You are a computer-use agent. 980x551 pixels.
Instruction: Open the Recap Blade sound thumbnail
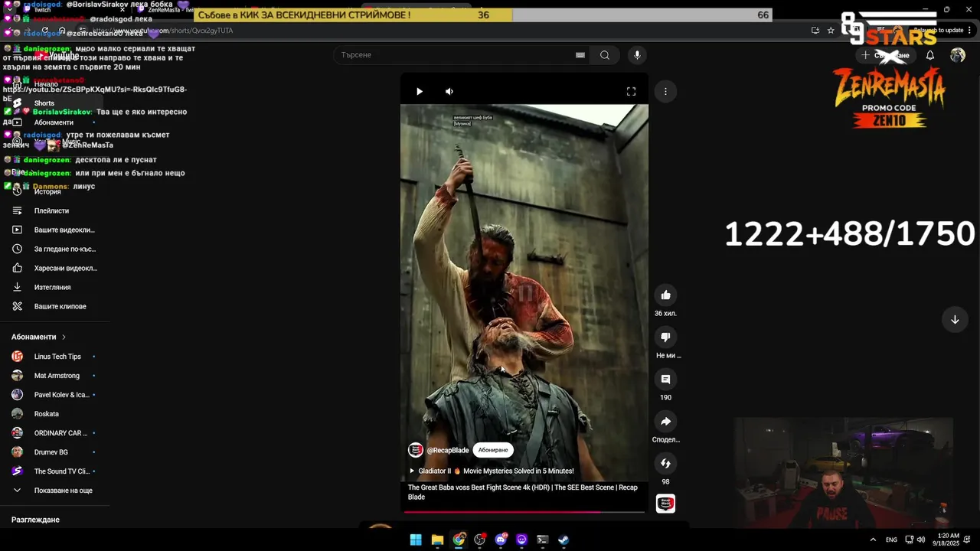tap(665, 504)
